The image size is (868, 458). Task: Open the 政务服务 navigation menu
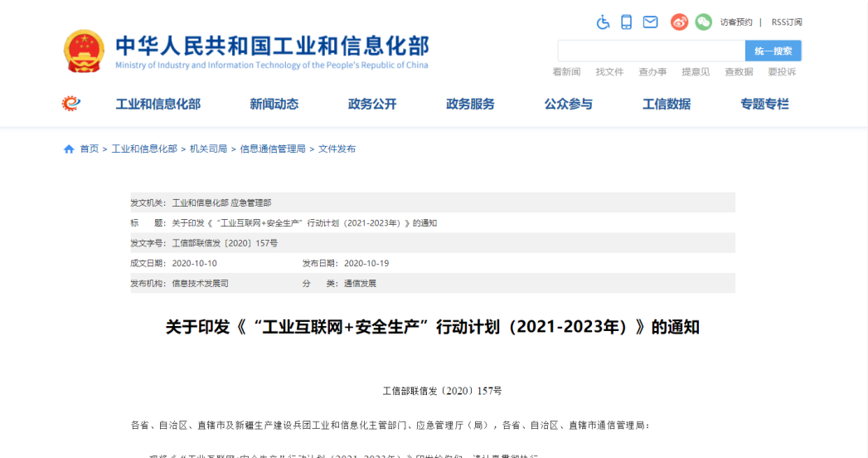click(471, 104)
